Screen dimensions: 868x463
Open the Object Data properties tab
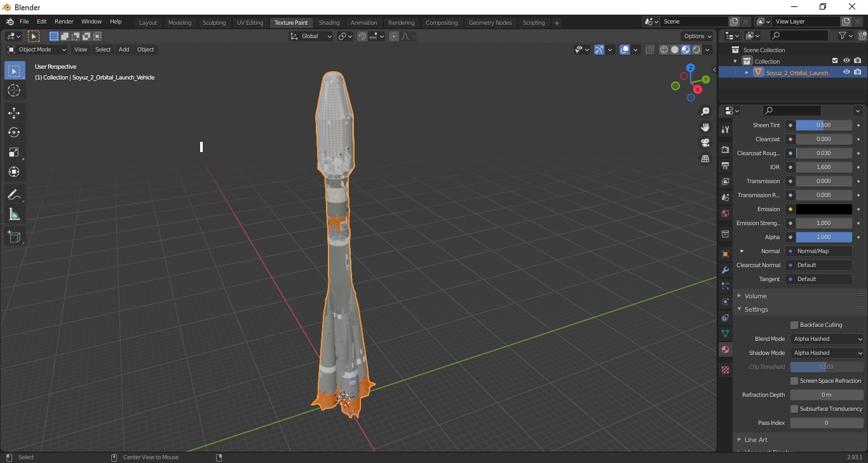[x=725, y=333]
